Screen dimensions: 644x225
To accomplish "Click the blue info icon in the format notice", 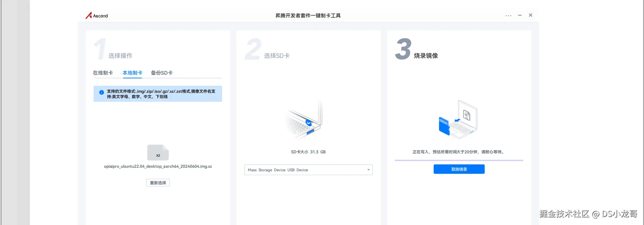I will 102,92.
